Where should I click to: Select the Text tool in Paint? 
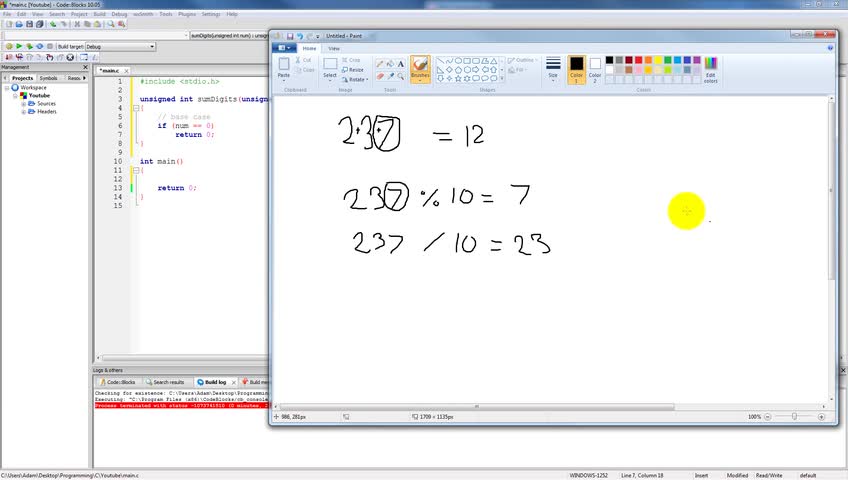tap(401, 64)
